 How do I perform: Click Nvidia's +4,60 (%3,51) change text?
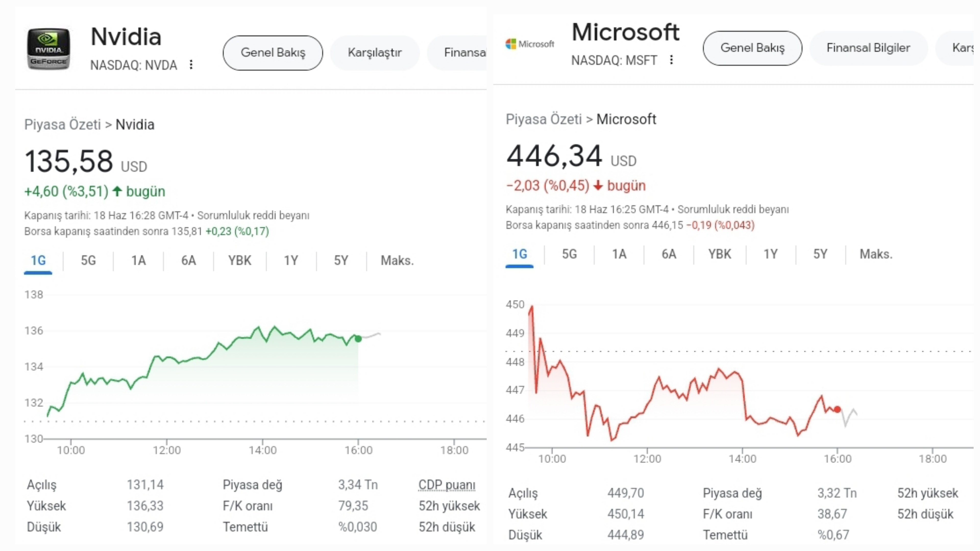67,191
